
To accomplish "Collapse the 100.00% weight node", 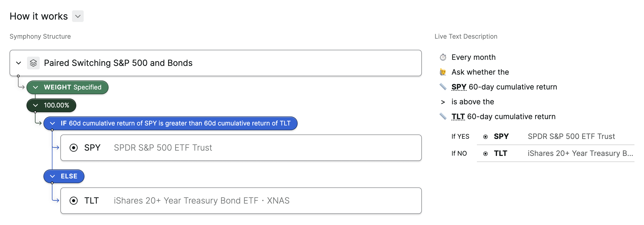I will click(x=35, y=105).
